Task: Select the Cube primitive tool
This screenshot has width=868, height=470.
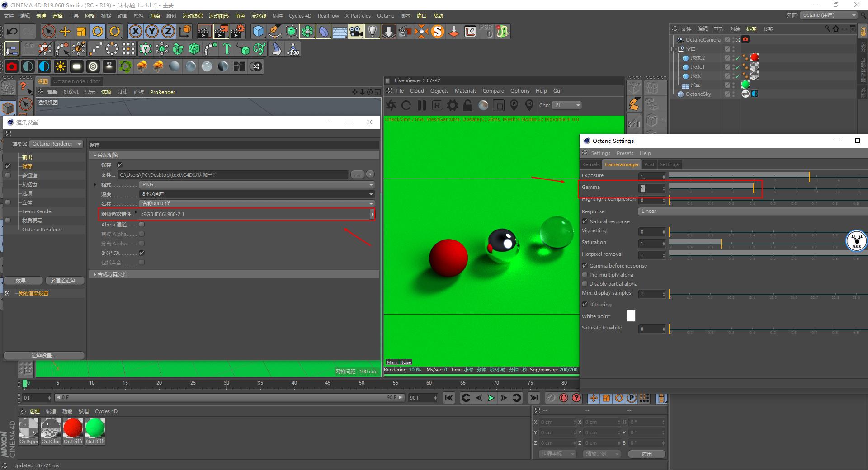Action: pyautogui.click(x=258, y=31)
